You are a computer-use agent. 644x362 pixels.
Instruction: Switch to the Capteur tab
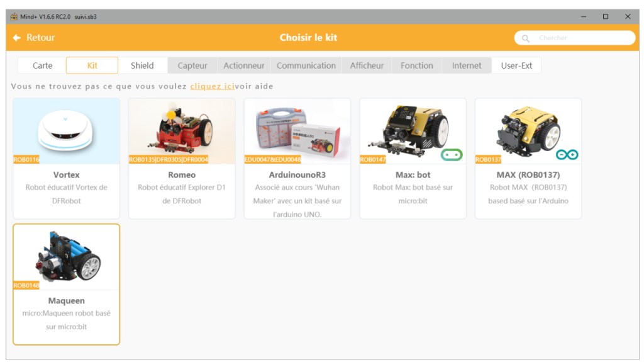[192, 65]
